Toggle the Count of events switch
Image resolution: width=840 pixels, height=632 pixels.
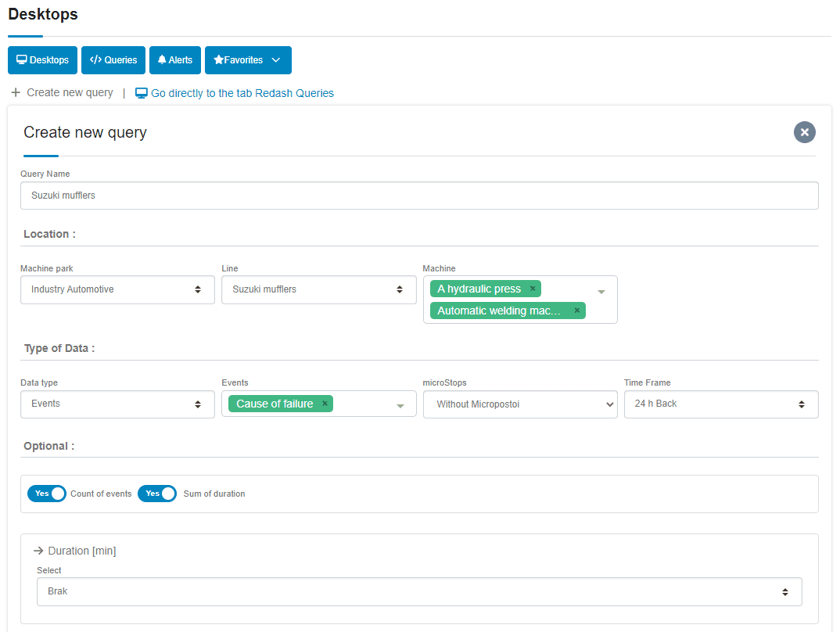tap(47, 494)
